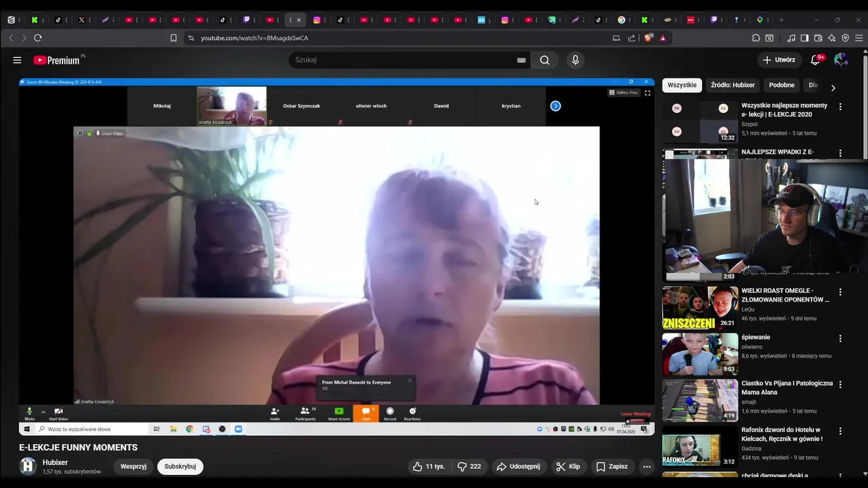Screen dimensions: 868x488
Task: Open the Hubixer channel name link
Action: click(55, 462)
